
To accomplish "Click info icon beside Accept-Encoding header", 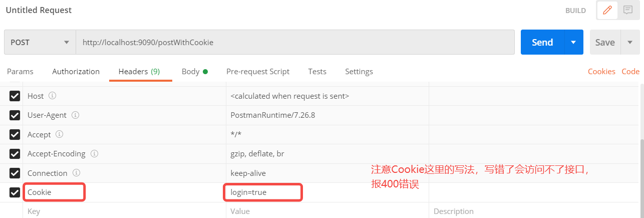I will point(94,154).
